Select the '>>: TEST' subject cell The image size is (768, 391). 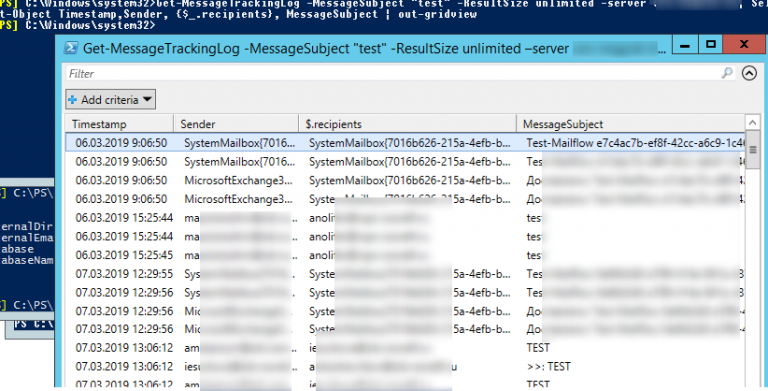tap(548, 367)
